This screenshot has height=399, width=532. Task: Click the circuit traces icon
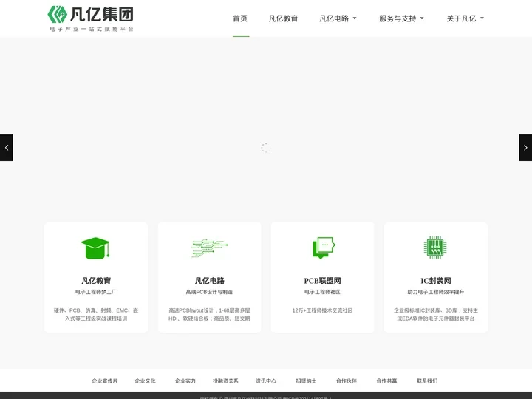point(209,248)
